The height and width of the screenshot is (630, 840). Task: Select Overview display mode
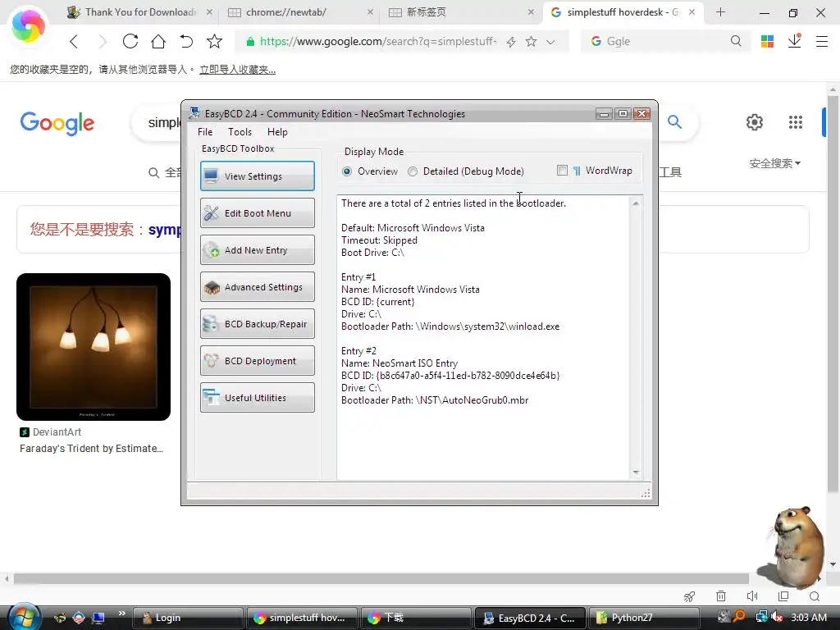click(x=347, y=171)
